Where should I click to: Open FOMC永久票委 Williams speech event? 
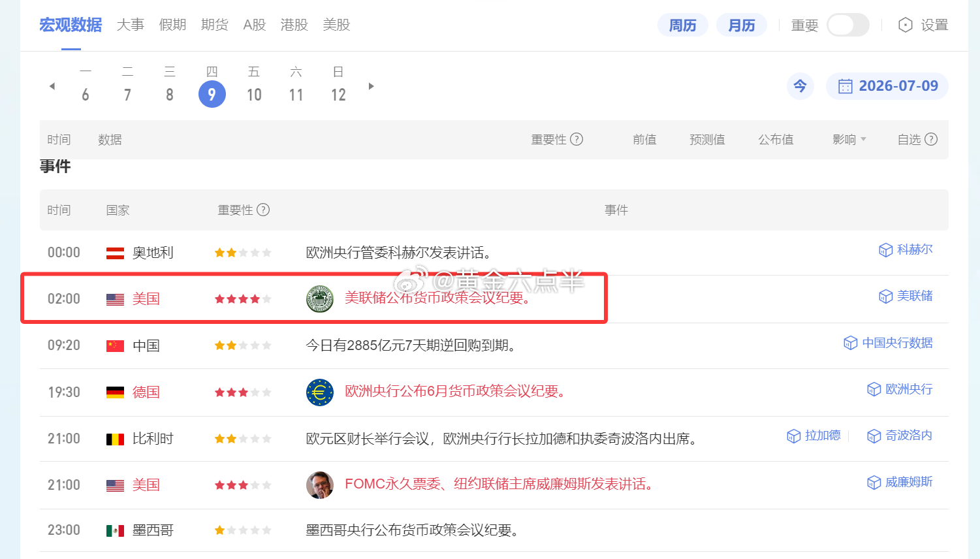click(499, 484)
